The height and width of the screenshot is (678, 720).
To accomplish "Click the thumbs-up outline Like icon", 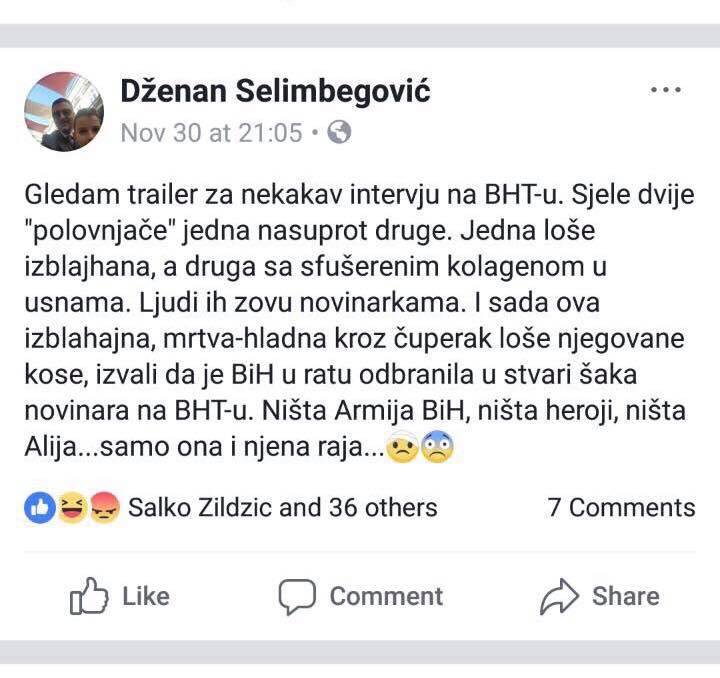I will pos(89,597).
